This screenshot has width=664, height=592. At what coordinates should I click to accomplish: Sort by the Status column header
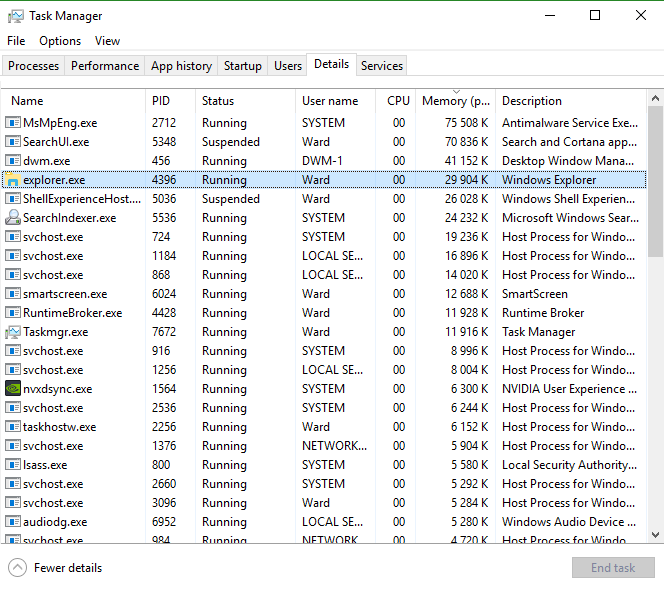tap(245, 101)
